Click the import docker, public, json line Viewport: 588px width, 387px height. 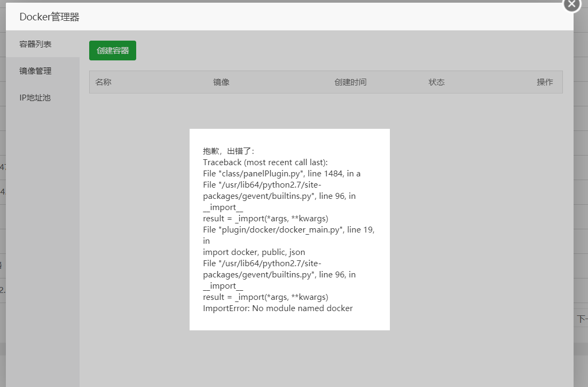coord(254,252)
